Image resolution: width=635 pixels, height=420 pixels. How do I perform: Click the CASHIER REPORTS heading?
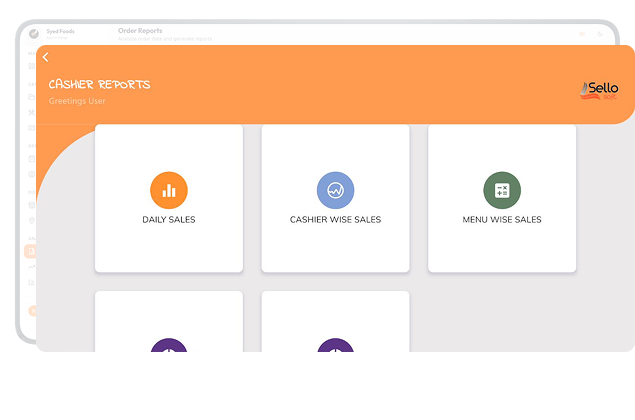pos(99,84)
